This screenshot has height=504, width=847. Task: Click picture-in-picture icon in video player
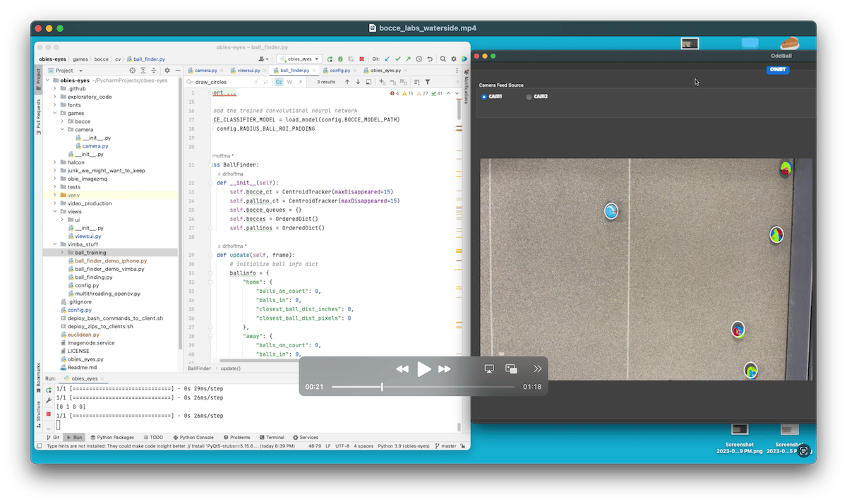512,368
